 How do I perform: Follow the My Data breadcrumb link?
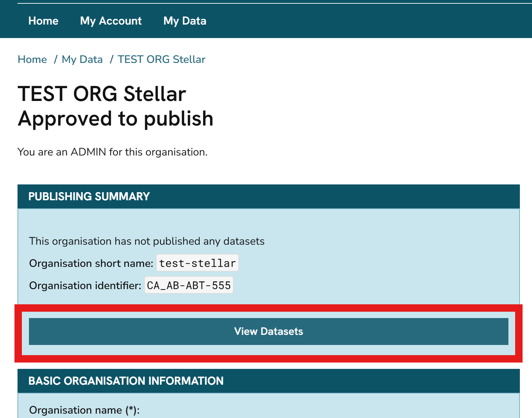click(x=82, y=59)
